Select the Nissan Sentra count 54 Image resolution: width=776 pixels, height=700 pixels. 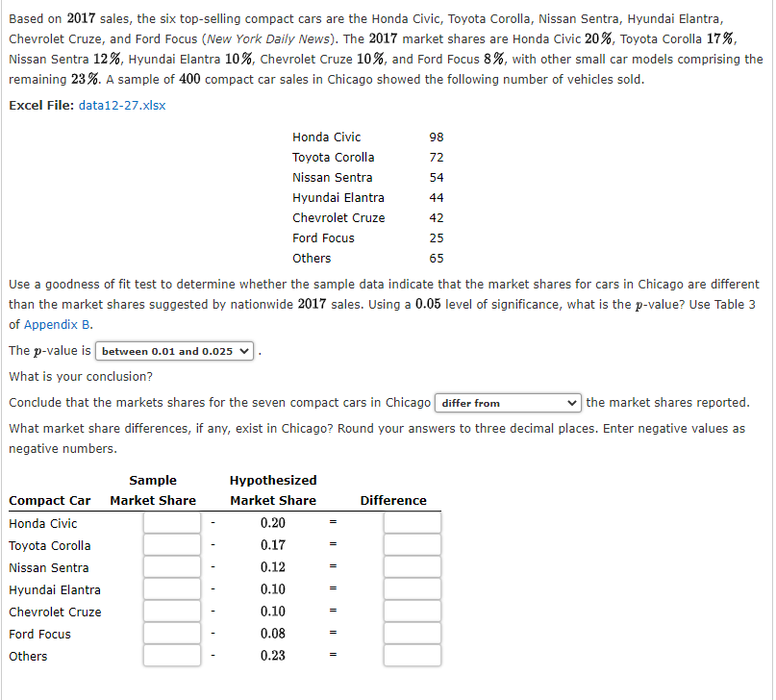(x=436, y=178)
